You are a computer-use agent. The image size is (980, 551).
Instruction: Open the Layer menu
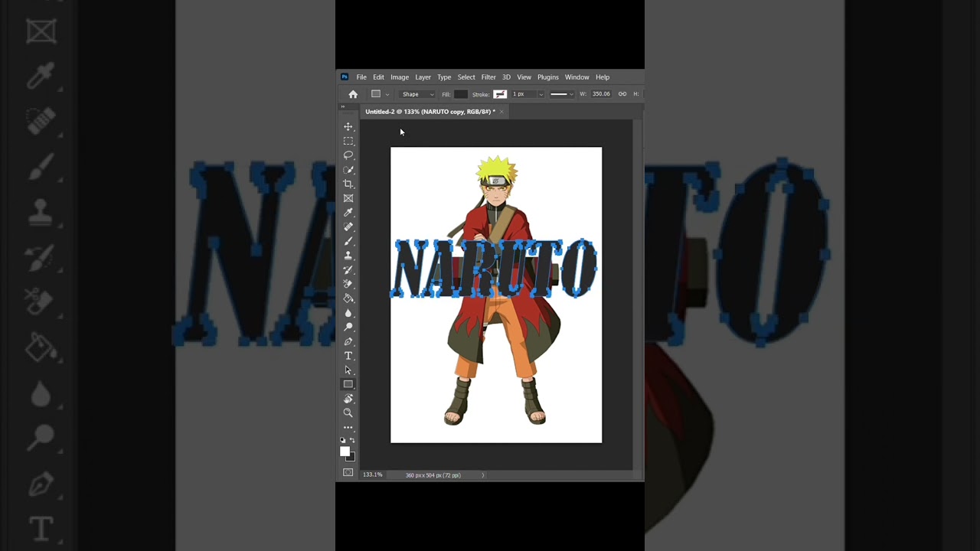click(423, 77)
